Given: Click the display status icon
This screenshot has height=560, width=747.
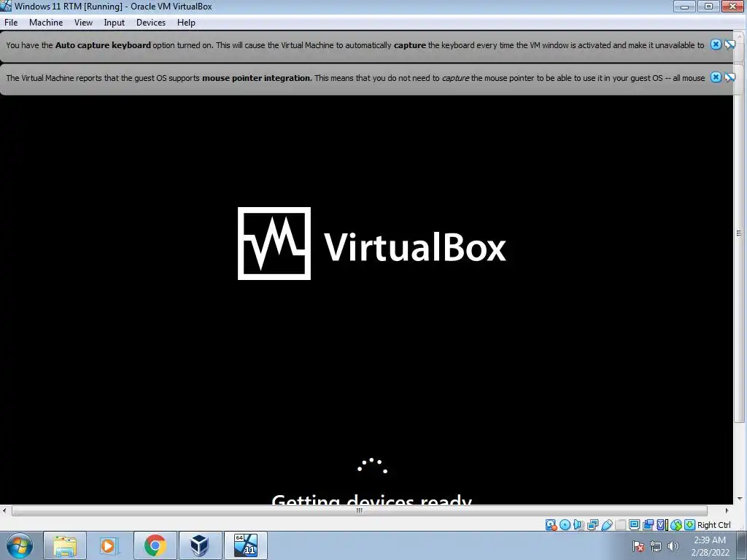Looking at the screenshot, I should [x=634, y=525].
